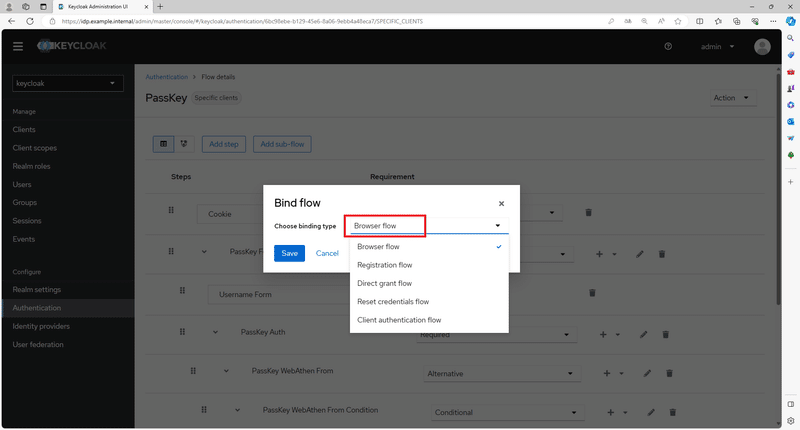Open Groups in the sidebar
The width and height of the screenshot is (800, 430).
(x=24, y=203)
